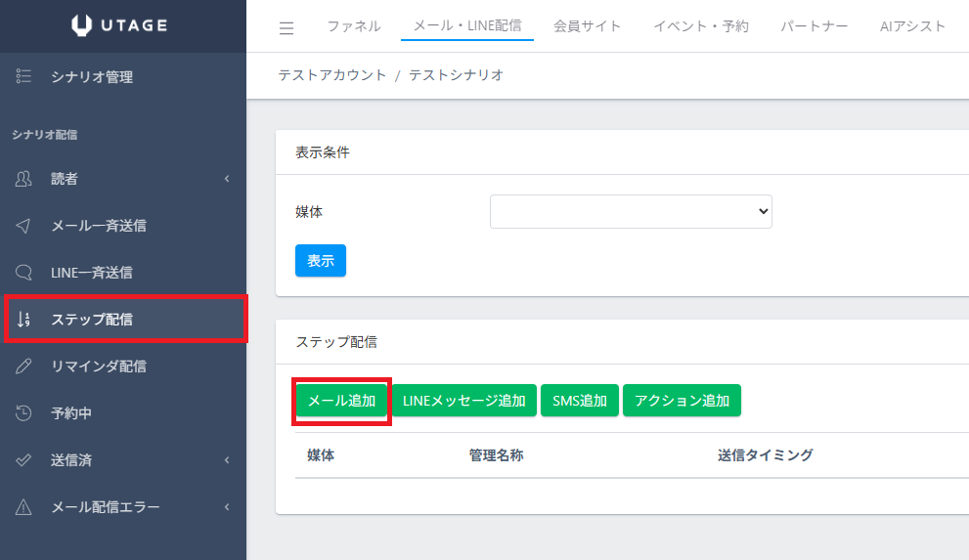The width and height of the screenshot is (969, 560).
Task: Click the メール追加 button
Action: (341, 401)
